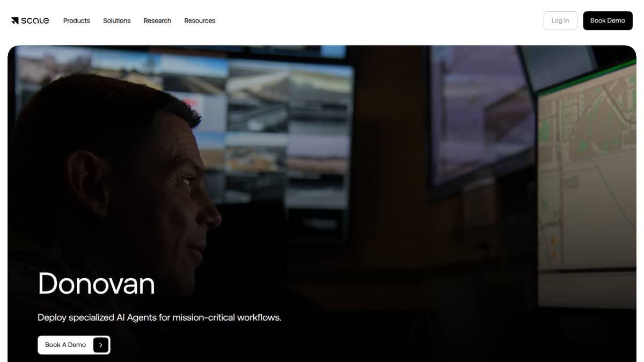Click the Book A Demo hero button
Screen dimensions: 644x362
pos(74,345)
